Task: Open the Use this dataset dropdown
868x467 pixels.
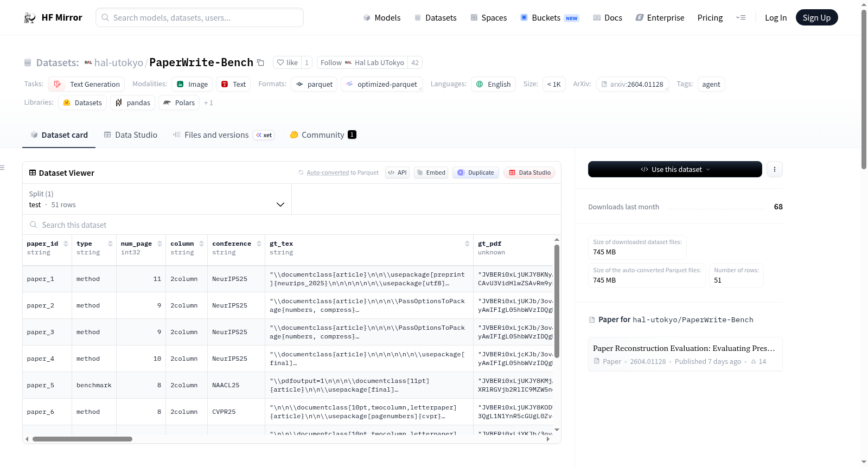Action: tap(675, 169)
